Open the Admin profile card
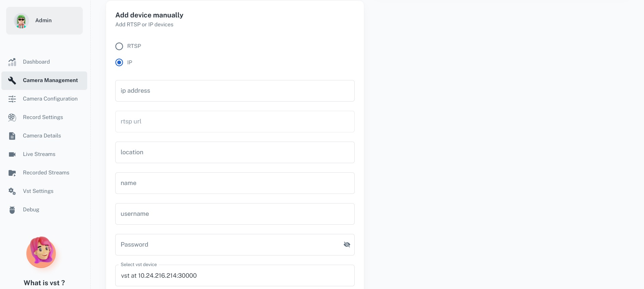 [x=44, y=21]
